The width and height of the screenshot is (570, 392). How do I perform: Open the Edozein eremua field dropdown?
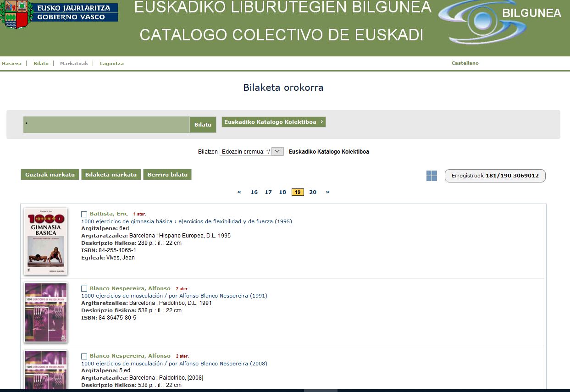tap(251, 152)
